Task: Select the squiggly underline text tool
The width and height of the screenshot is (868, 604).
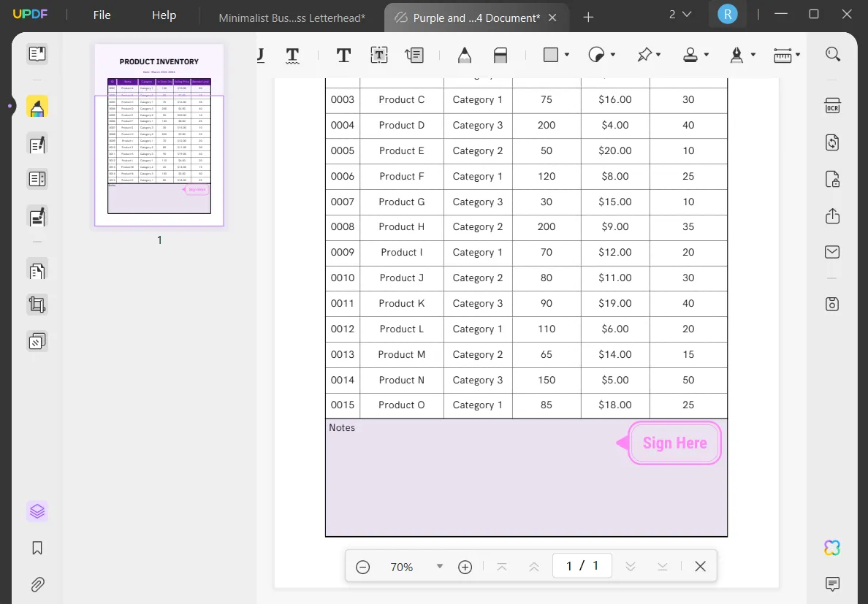Action: [x=292, y=56]
